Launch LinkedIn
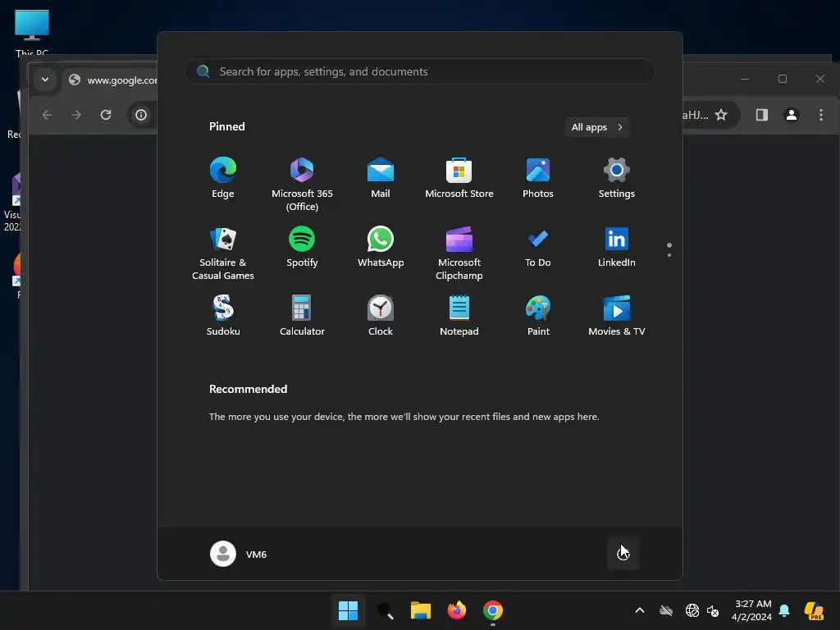Viewport: 840px width, 630px height. pyautogui.click(x=617, y=247)
